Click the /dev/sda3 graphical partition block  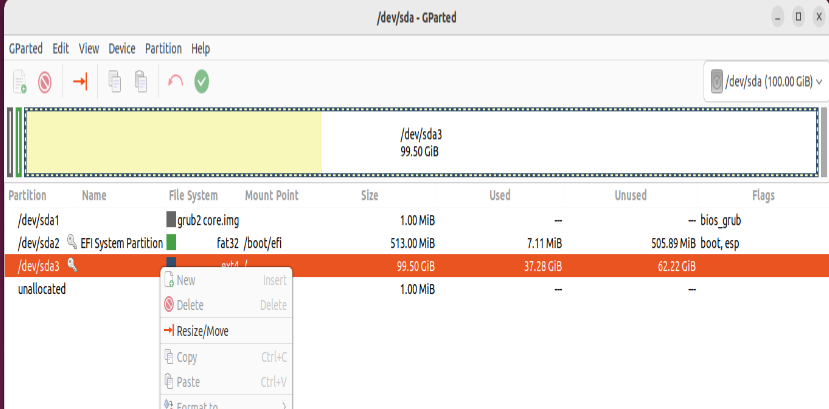point(421,142)
